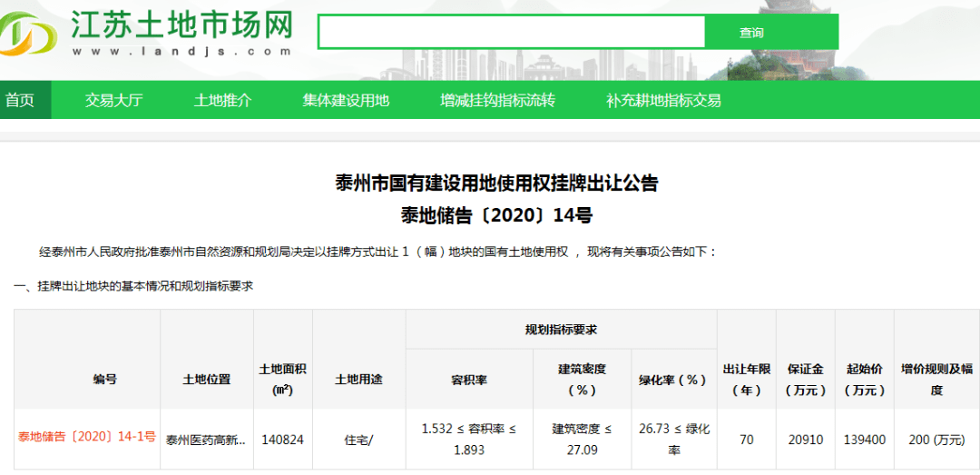
Task: Click the www.landjs.com address text under logo
Action: pyautogui.click(x=181, y=52)
